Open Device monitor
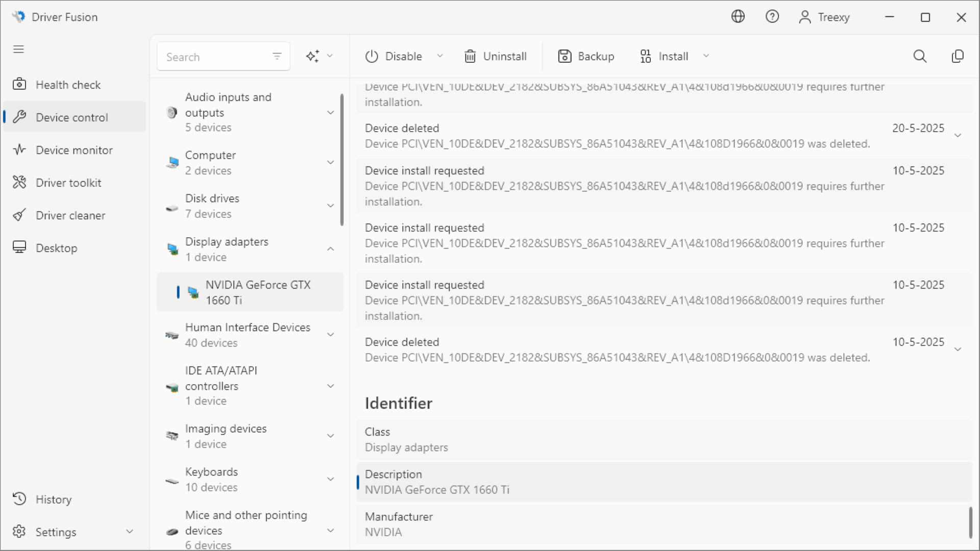 [74, 149]
